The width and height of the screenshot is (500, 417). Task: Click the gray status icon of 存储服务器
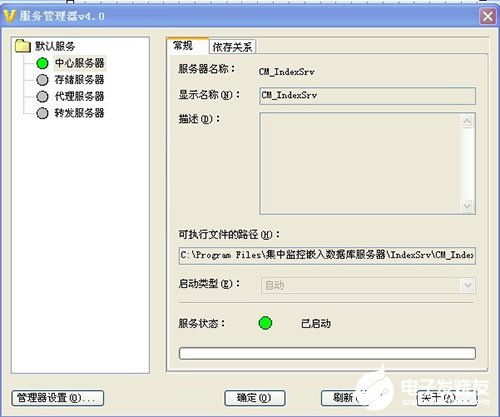(42, 80)
